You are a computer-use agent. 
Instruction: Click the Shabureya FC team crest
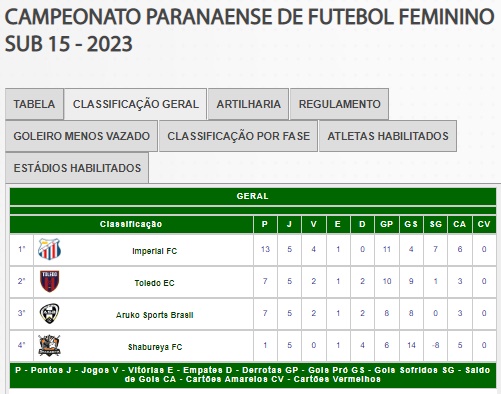[x=49, y=345]
